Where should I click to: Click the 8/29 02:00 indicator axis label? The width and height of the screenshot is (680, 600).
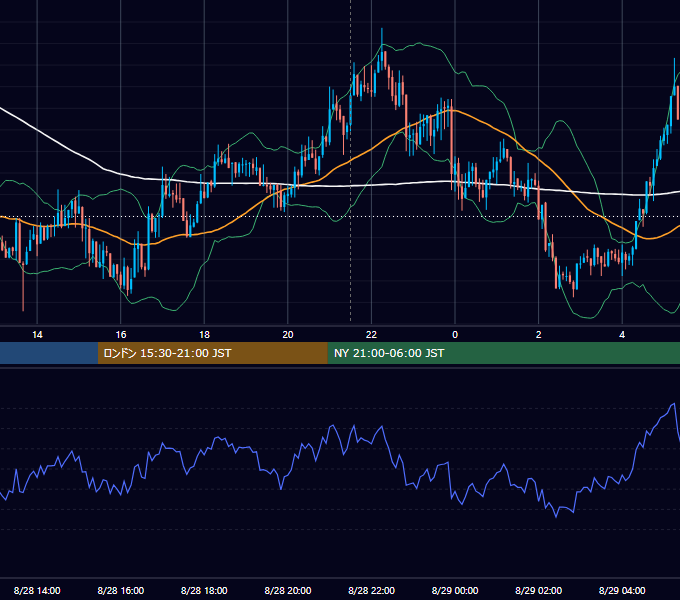pyautogui.click(x=539, y=590)
